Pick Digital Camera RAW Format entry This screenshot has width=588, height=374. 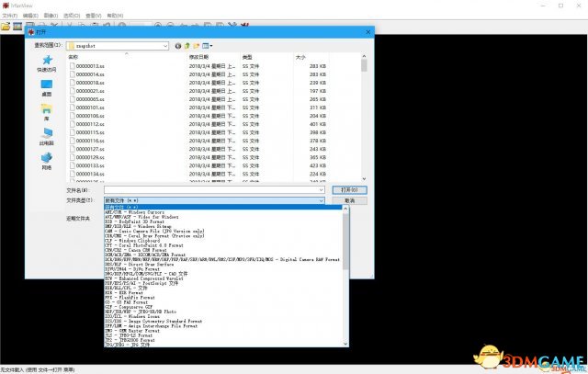[x=223, y=259]
